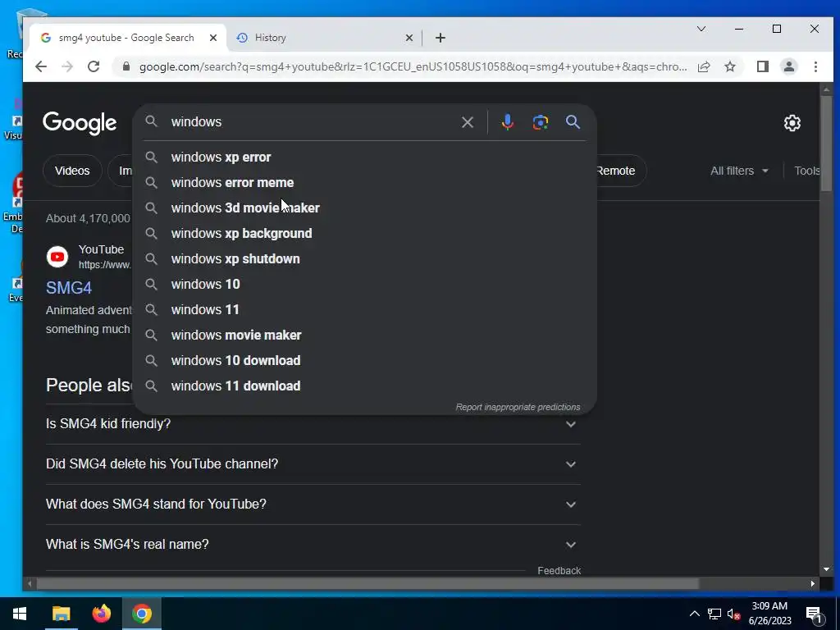Open the All filters dropdown
This screenshot has height=630, width=840.
739,171
